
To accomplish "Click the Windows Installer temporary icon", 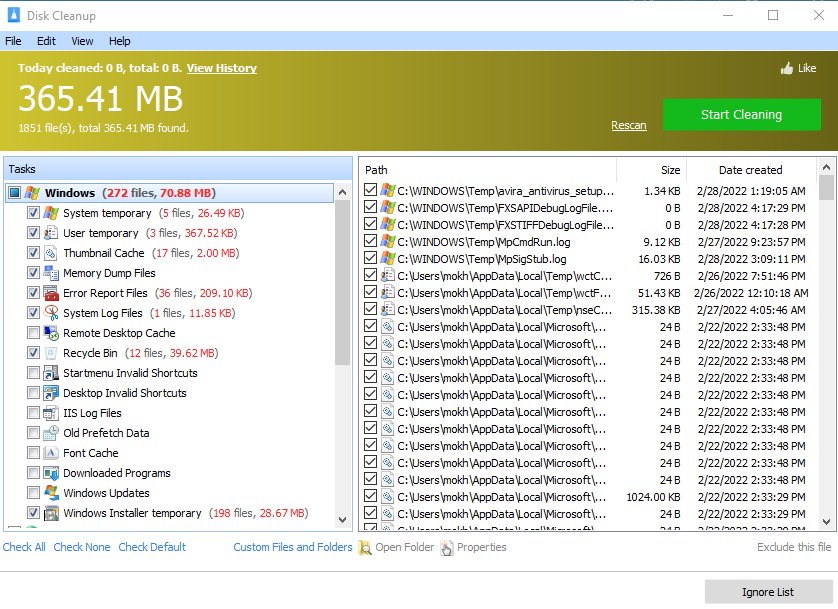I will tap(51, 513).
